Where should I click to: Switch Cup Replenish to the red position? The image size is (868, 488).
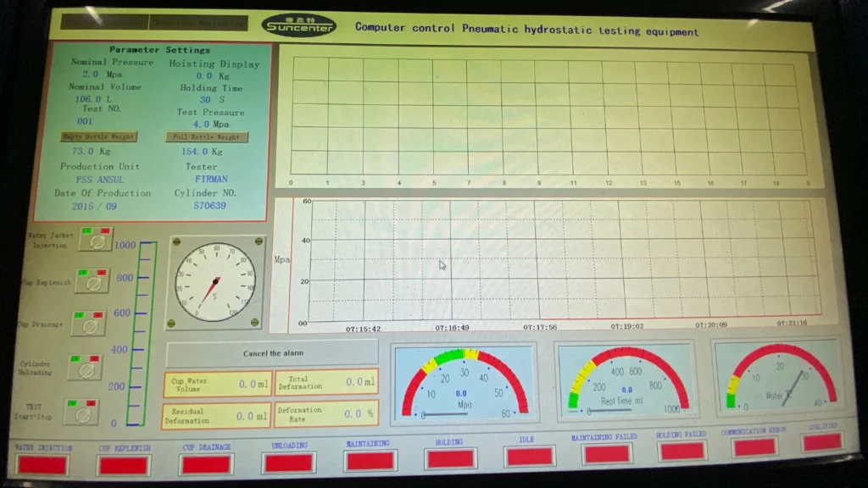click(103, 271)
